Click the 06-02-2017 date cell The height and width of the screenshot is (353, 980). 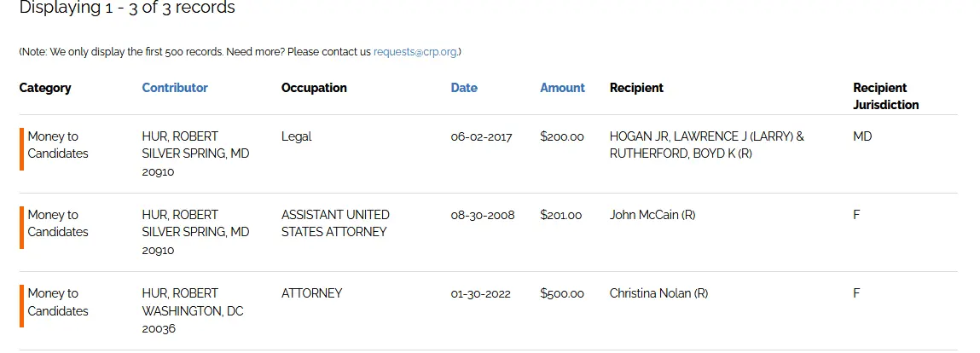coord(482,136)
